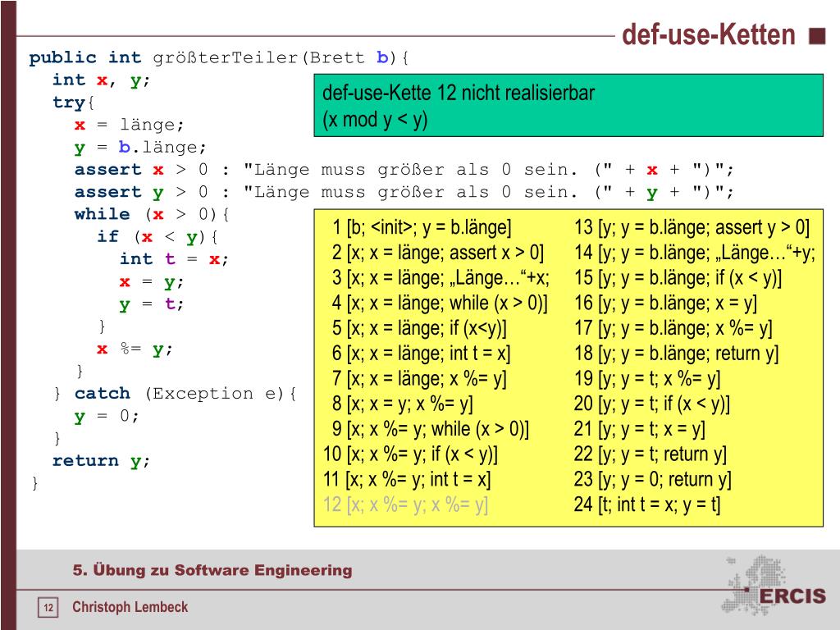
Task: Click chain '8 [x; x = y; x %= y]'
Action: pos(402,404)
